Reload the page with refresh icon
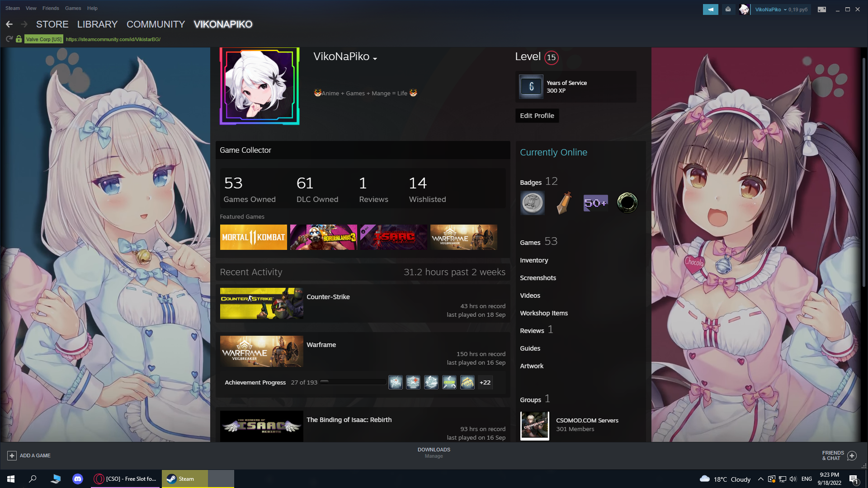Viewport: 868px width, 488px height. [9, 39]
